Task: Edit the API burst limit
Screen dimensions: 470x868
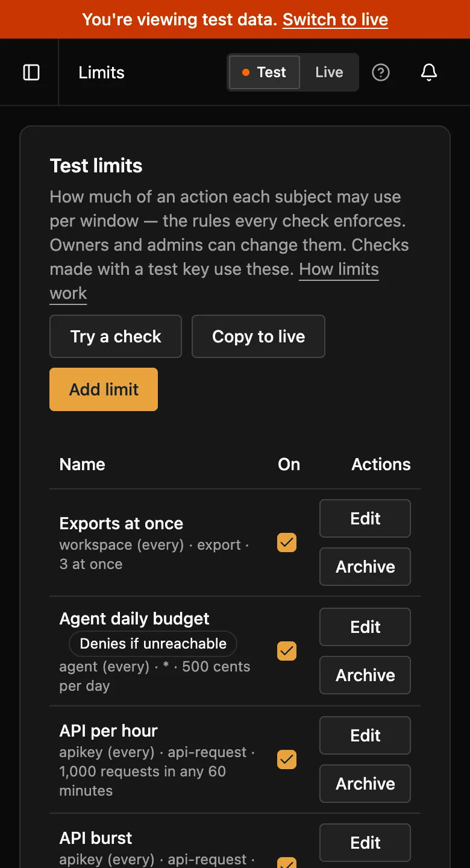Action: pyautogui.click(x=365, y=843)
